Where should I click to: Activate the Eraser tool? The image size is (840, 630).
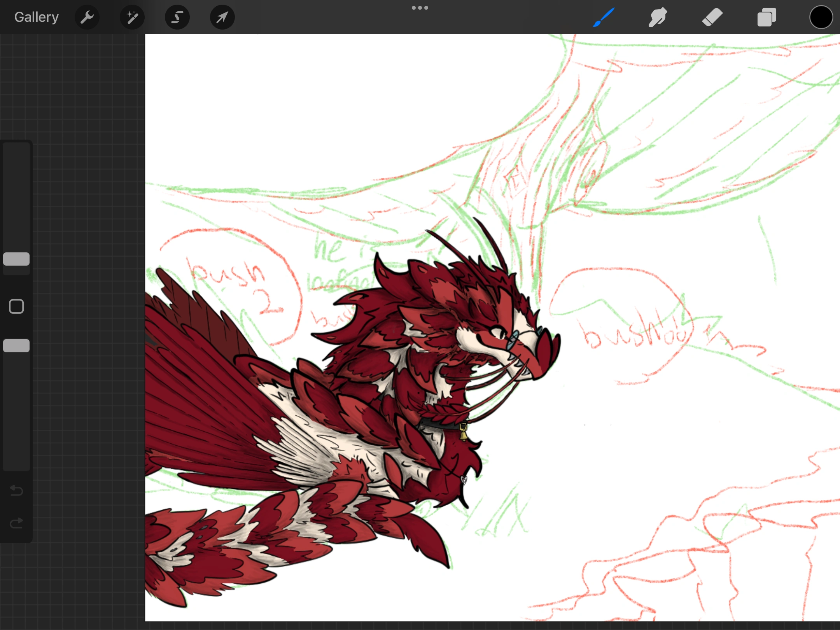click(712, 17)
